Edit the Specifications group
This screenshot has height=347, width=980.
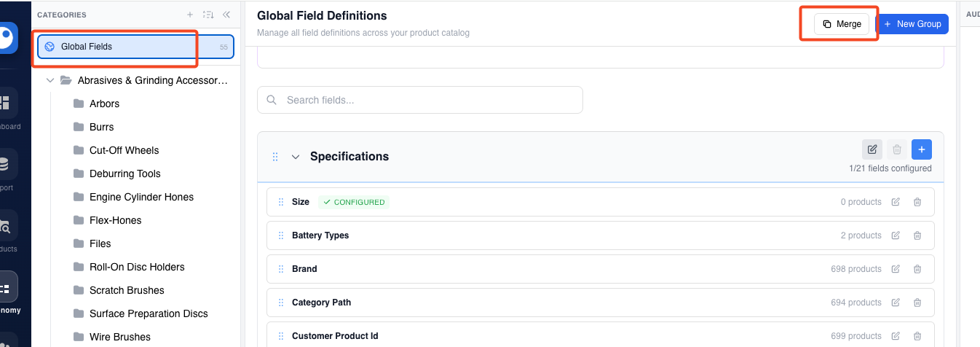pos(872,149)
